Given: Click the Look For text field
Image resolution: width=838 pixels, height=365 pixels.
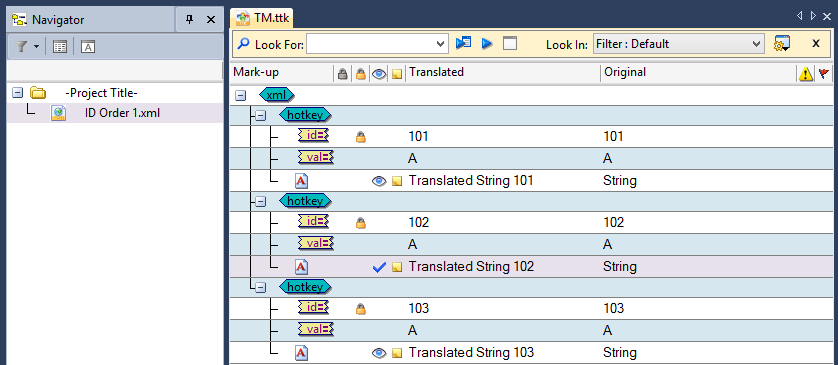Looking at the screenshot, I should point(371,44).
